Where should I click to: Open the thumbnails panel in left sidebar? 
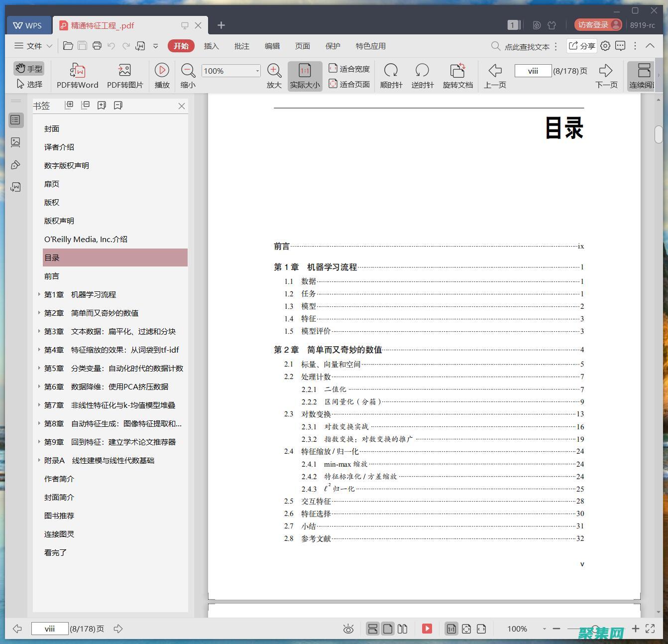[15, 142]
